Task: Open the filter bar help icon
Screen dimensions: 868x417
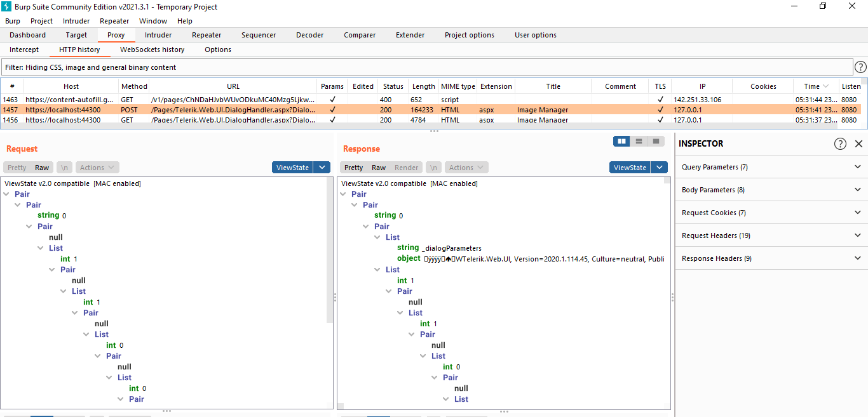Action: click(x=860, y=67)
